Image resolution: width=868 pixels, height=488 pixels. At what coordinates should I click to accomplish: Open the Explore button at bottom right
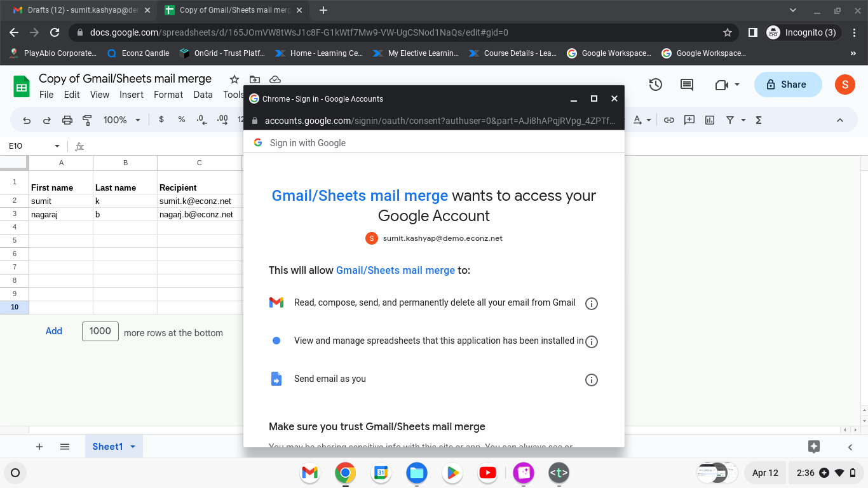(x=815, y=447)
